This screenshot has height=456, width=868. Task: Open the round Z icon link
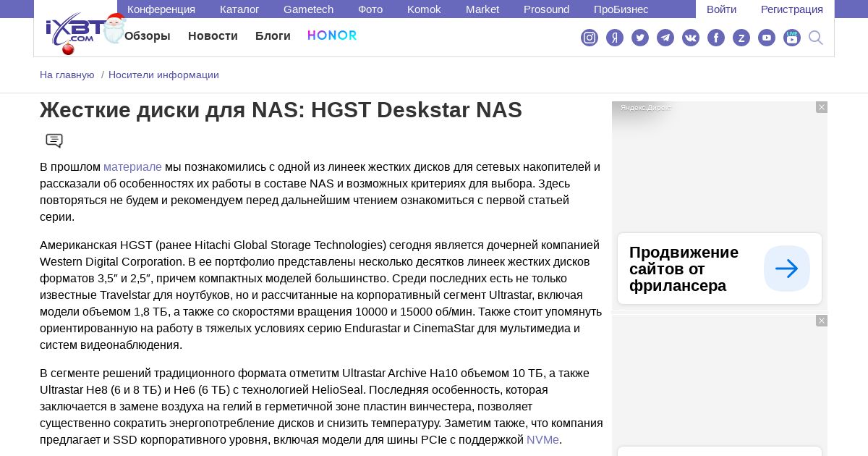tap(741, 38)
